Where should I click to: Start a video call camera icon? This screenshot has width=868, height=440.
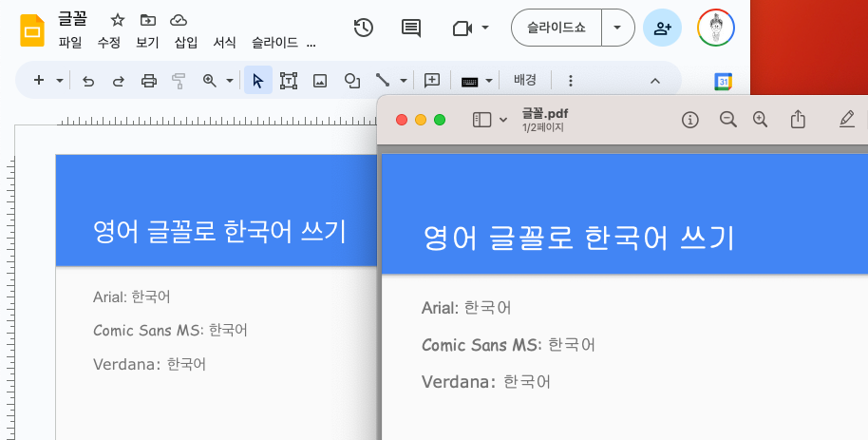point(462,28)
